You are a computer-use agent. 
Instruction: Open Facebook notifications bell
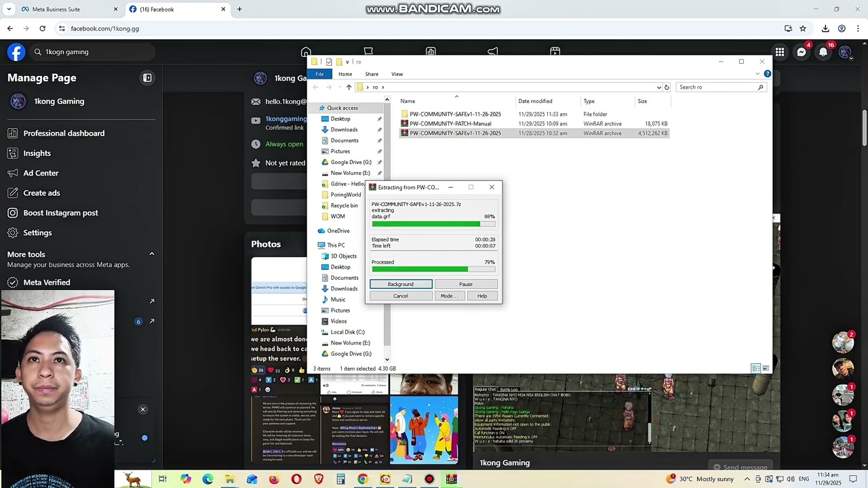pos(823,52)
